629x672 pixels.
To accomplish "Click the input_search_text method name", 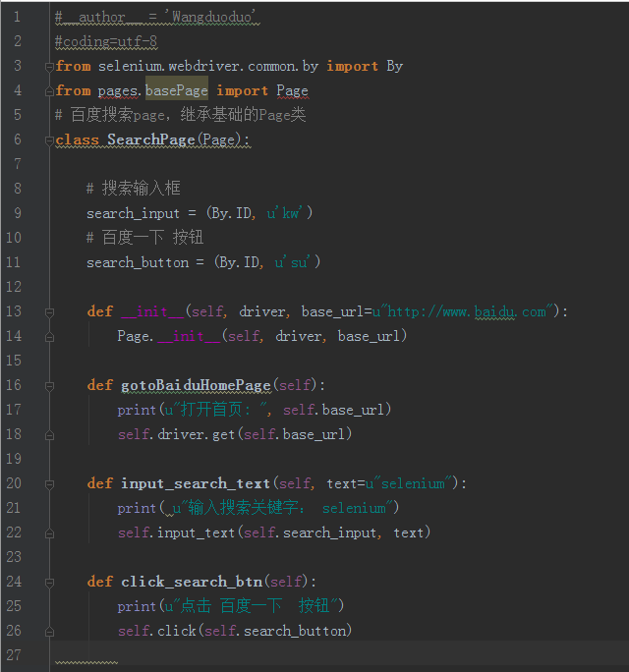I will (x=196, y=483).
